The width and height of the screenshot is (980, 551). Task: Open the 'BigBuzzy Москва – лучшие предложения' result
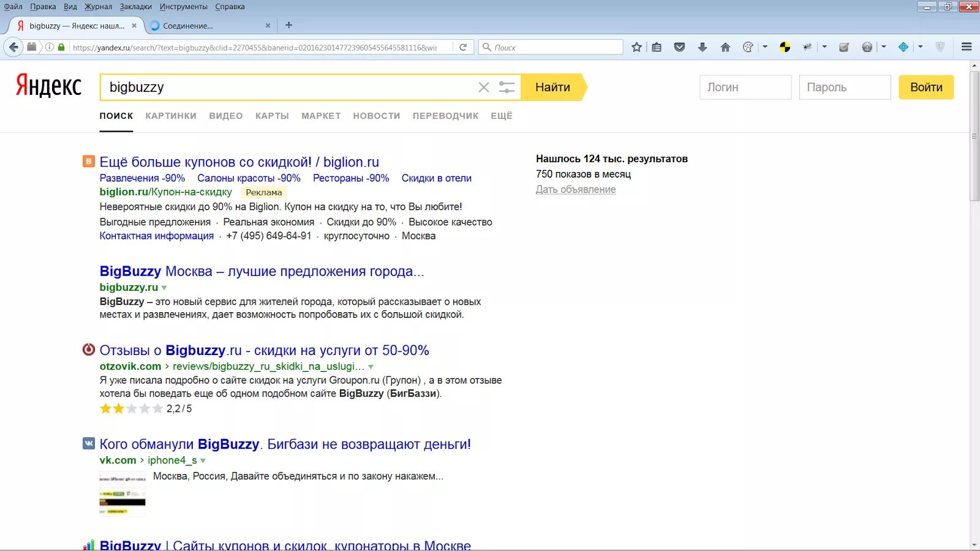pos(262,271)
